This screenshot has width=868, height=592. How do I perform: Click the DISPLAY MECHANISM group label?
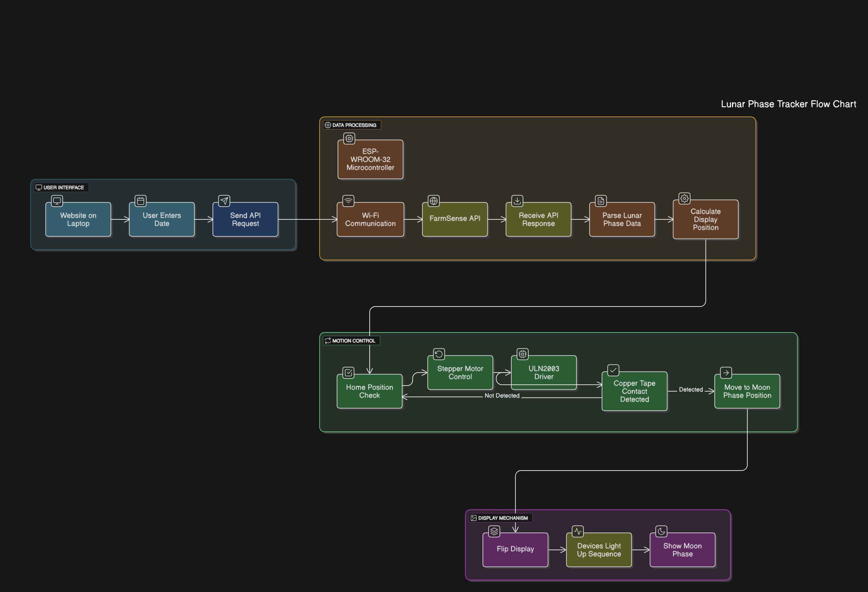[501, 518]
